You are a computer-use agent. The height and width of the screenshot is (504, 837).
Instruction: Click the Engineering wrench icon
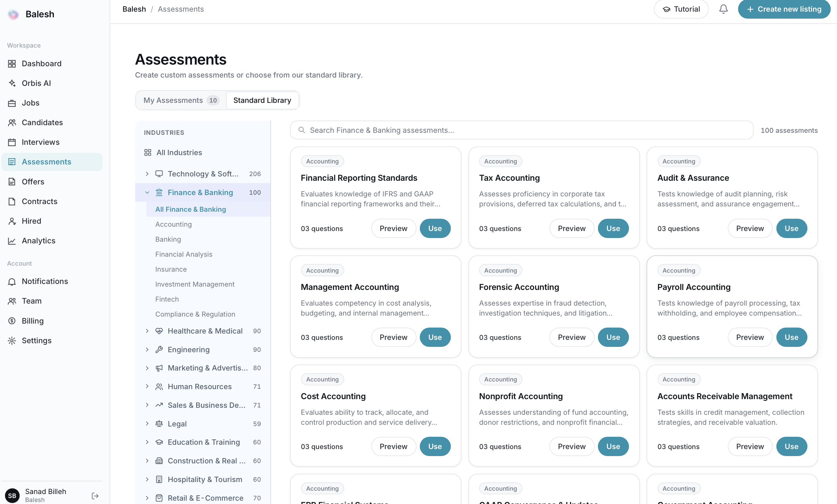point(159,350)
